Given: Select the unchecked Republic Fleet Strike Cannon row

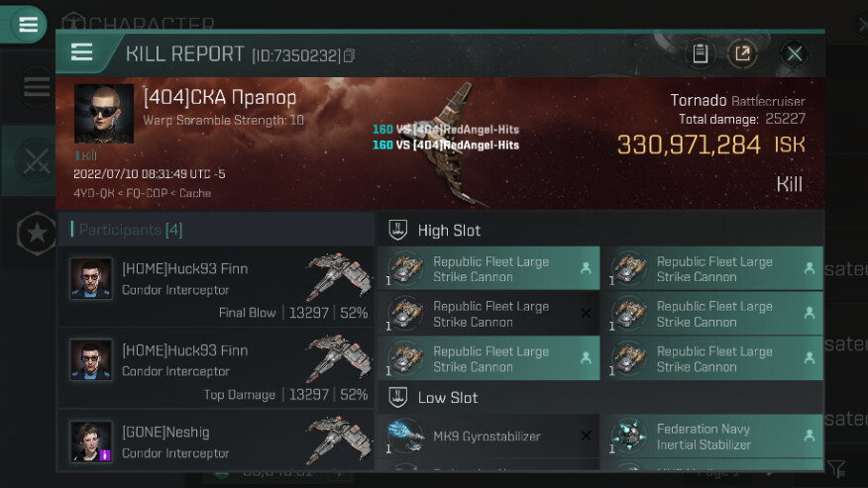Looking at the screenshot, I should pos(488,313).
